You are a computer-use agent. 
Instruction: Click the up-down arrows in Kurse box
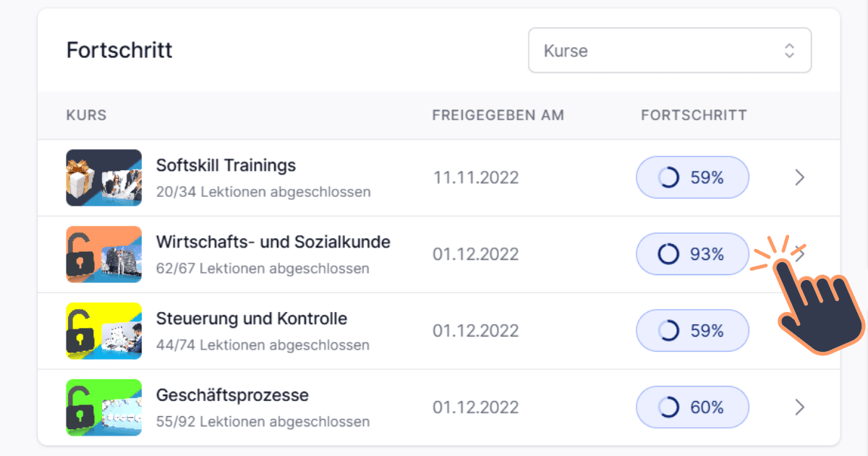(789, 51)
